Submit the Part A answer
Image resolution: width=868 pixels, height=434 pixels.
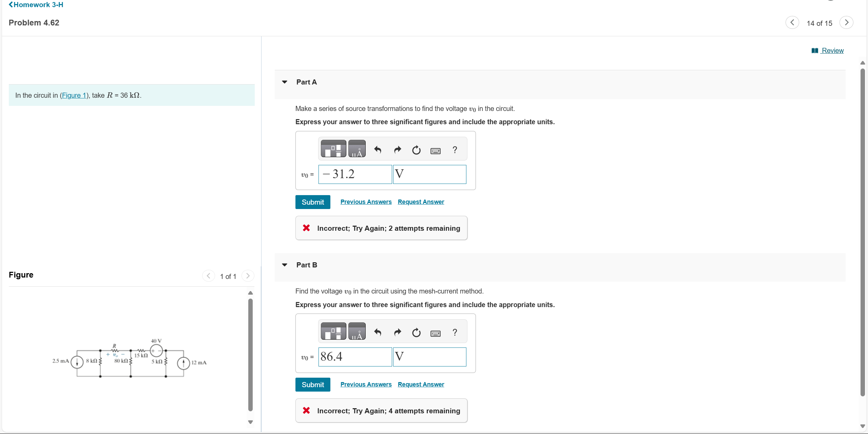pyautogui.click(x=312, y=202)
